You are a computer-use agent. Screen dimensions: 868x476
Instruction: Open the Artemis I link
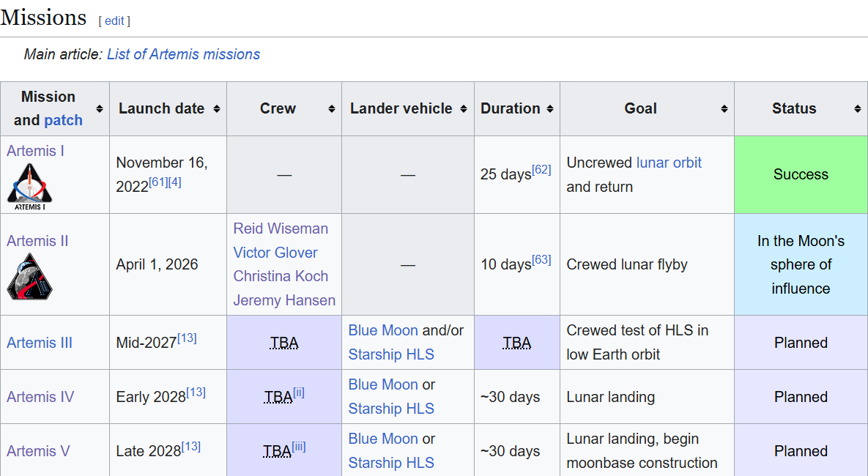click(x=35, y=151)
